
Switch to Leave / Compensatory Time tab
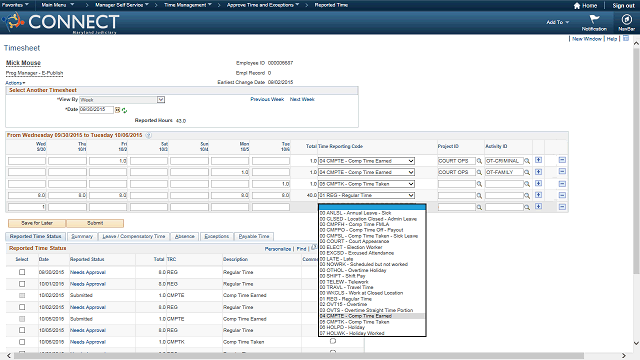coord(133,236)
